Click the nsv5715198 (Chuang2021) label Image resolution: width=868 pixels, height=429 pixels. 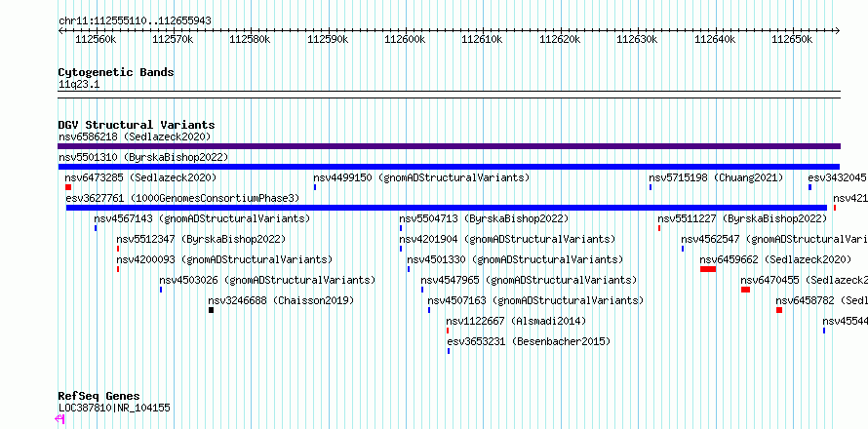point(716,177)
